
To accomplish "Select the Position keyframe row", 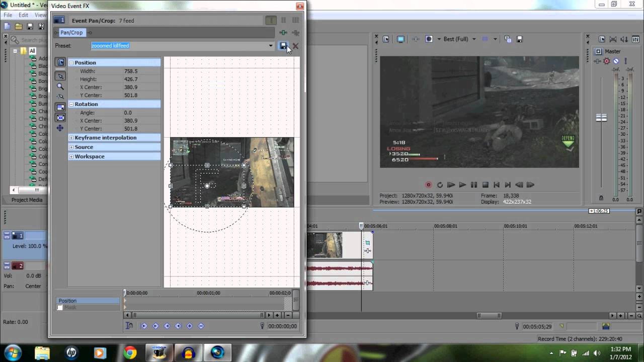I will point(88,301).
